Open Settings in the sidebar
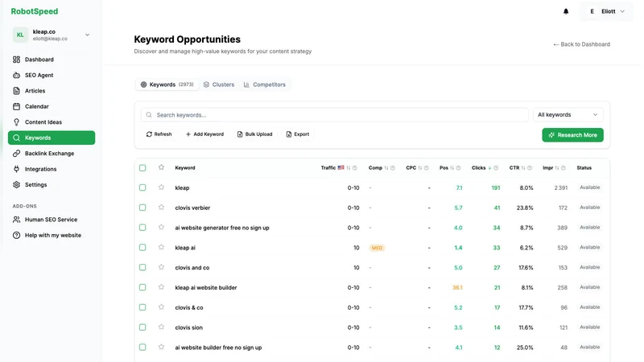644x362 pixels. [x=52, y=185]
